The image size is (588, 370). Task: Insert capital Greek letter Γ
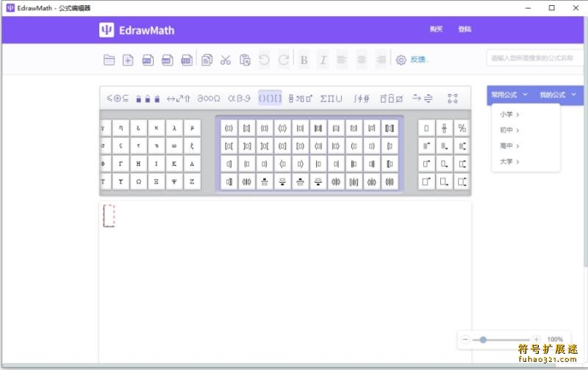[x=121, y=164]
